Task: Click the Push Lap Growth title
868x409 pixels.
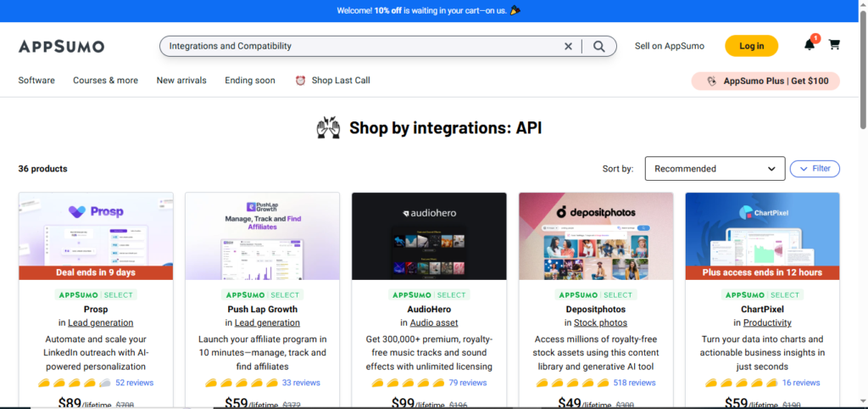Action: tap(263, 309)
